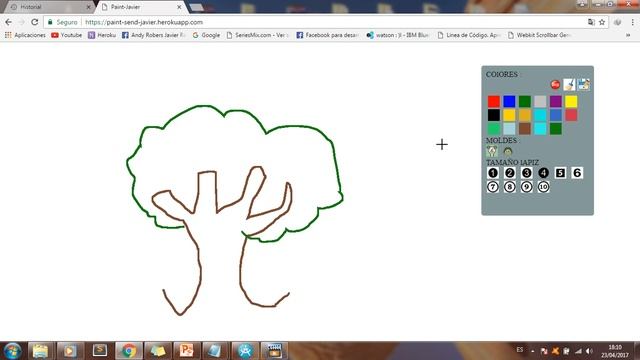The height and width of the screenshot is (360, 640).
Task: Open the Chrome three-dot menu
Action: tap(632, 22)
